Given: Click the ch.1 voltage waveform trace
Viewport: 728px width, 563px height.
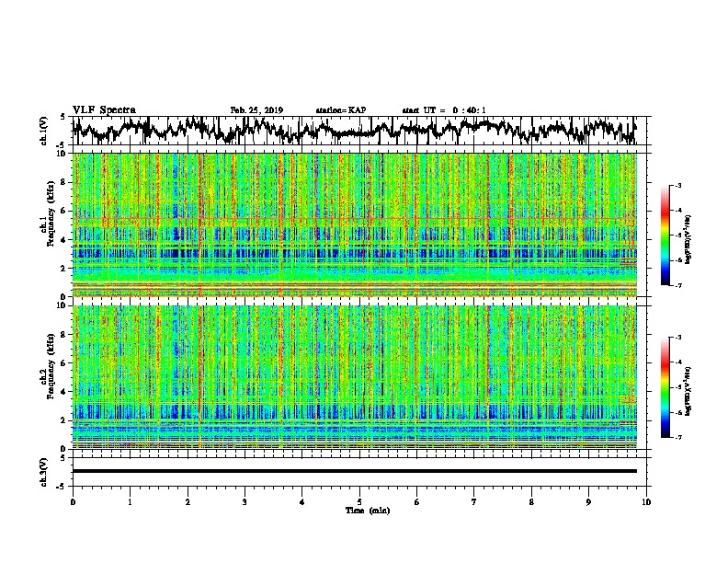Looking at the screenshot, I should (x=354, y=131).
